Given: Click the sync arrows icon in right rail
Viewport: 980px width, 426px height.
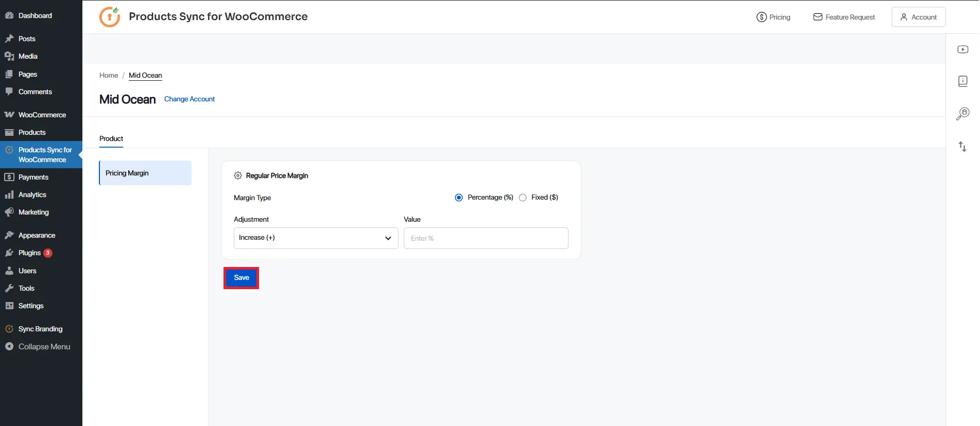Looking at the screenshot, I should click(x=962, y=147).
